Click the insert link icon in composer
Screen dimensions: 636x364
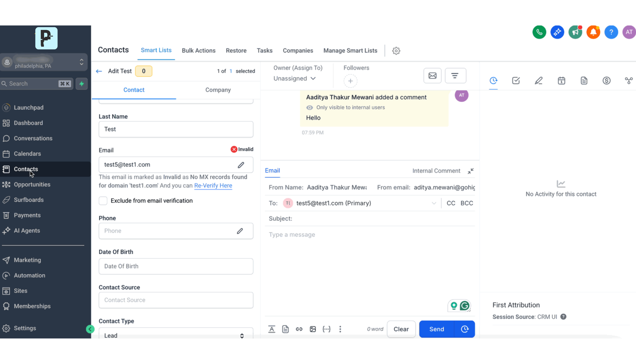(299, 329)
